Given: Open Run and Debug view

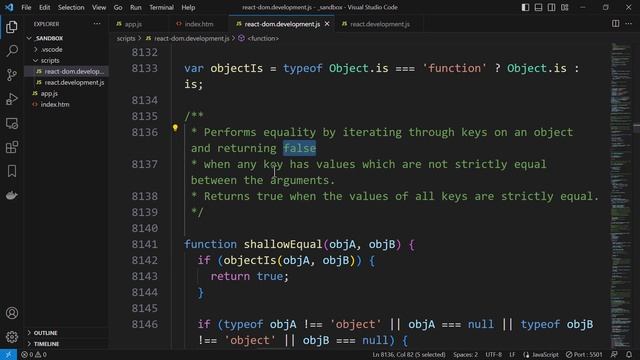Looking at the screenshot, I should pyautogui.click(x=12, y=99).
